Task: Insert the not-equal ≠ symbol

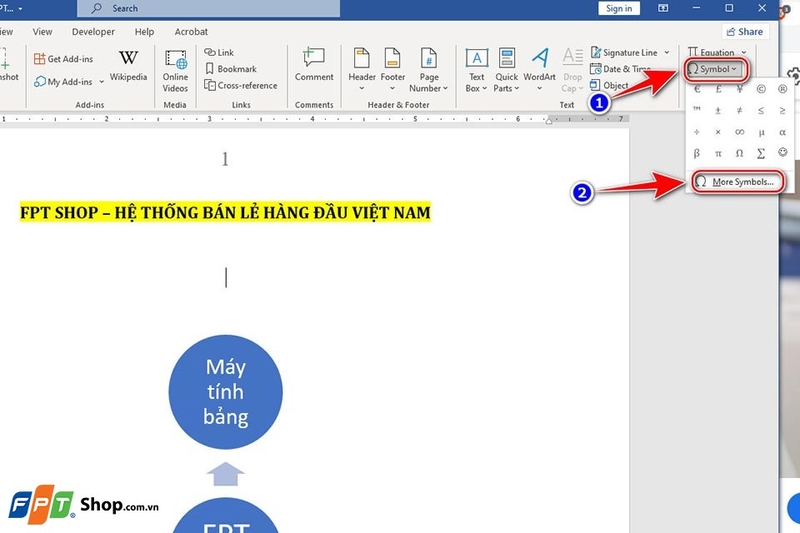Action: [739, 110]
